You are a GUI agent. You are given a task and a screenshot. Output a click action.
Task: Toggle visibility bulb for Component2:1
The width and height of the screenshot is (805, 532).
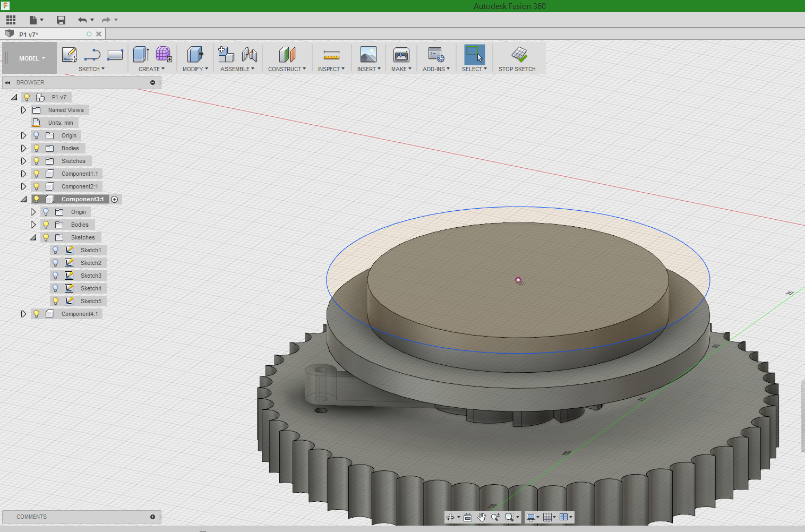pos(36,186)
